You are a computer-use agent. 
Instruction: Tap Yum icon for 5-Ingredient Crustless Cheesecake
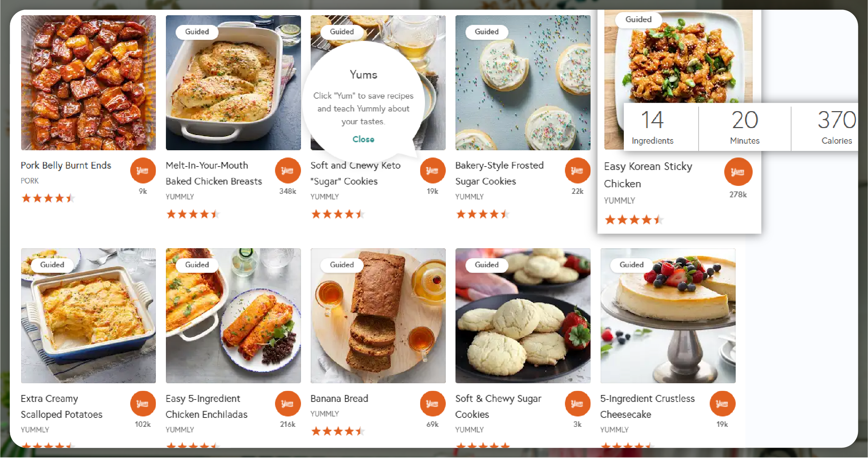point(722,404)
